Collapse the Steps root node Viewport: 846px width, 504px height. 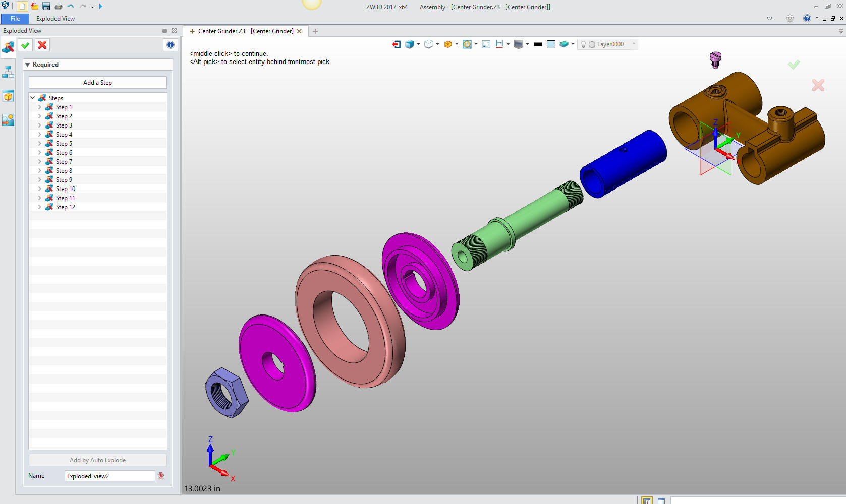point(33,98)
